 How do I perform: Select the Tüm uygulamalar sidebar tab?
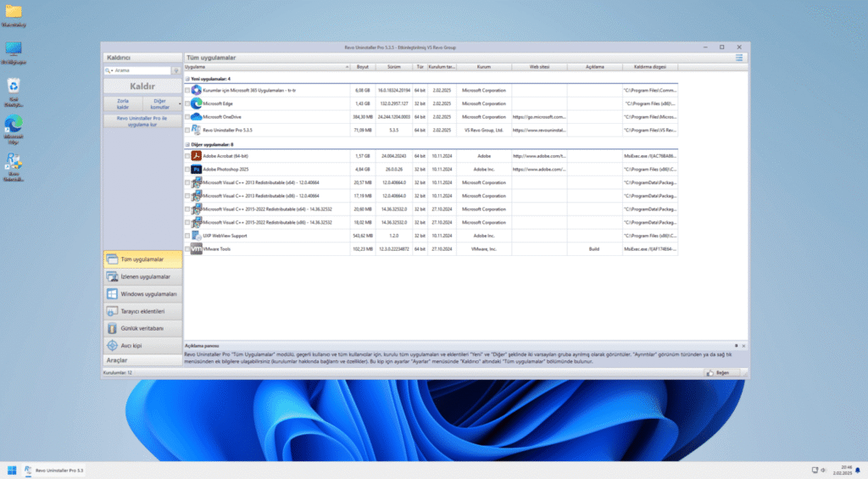[x=142, y=259]
